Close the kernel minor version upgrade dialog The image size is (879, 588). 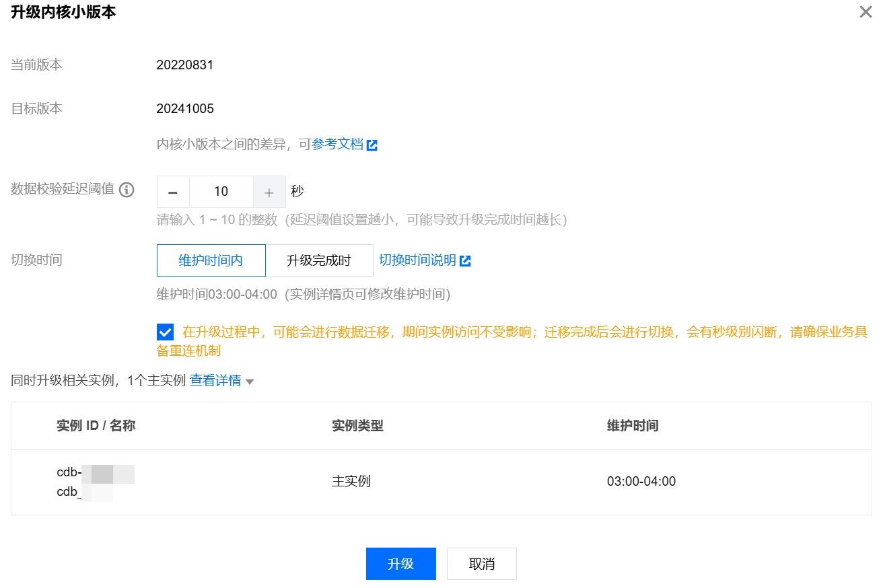[866, 12]
